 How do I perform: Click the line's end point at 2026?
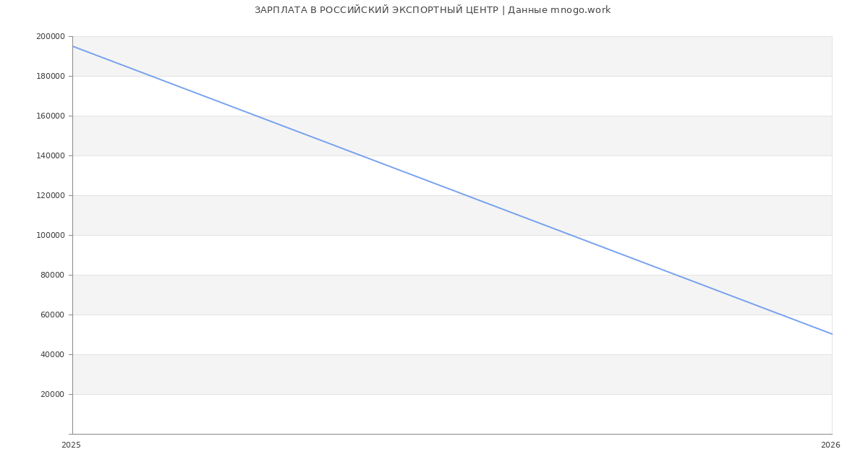(x=832, y=334)
